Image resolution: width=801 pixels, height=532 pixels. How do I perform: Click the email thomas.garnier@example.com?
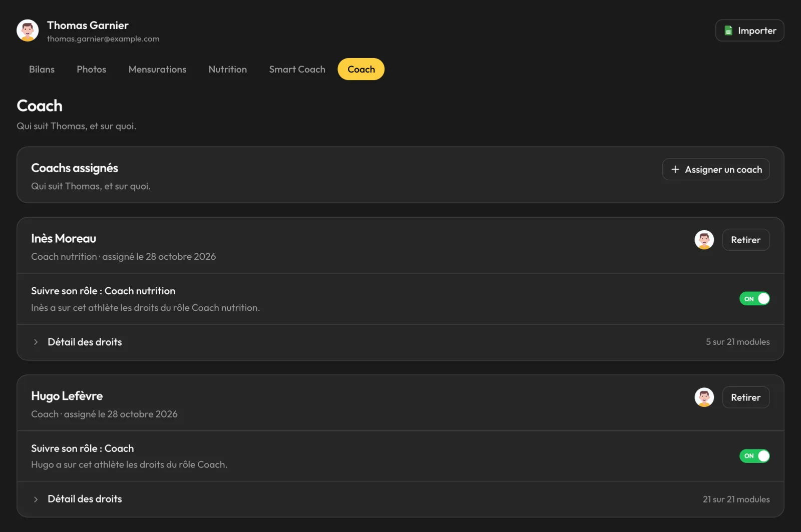(x=103, y=39)
